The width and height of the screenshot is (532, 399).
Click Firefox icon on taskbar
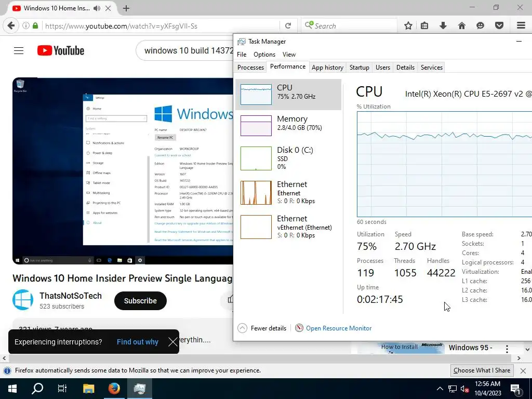(x=114, y=389)
